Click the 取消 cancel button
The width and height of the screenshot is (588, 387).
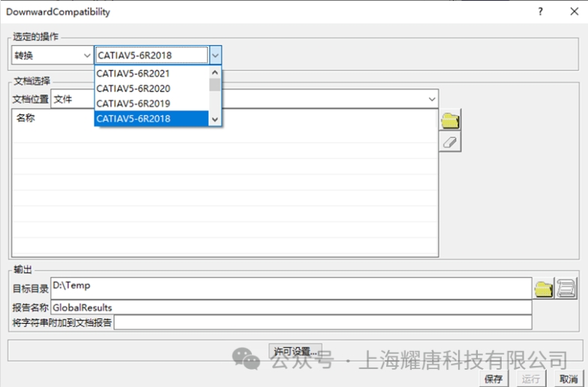coord(568,378)
